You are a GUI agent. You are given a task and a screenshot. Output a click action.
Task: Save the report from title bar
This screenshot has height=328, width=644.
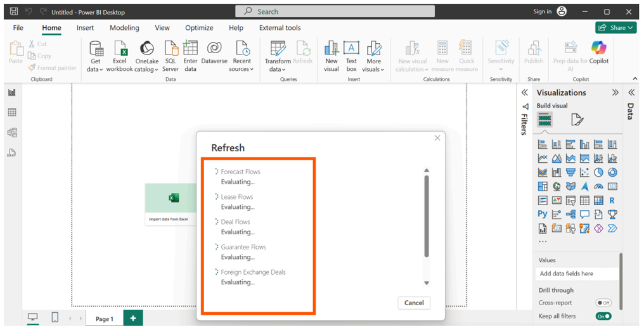click(13, 11)
